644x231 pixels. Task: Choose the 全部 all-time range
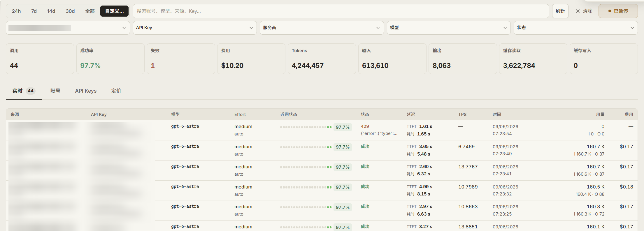point(90,11)
